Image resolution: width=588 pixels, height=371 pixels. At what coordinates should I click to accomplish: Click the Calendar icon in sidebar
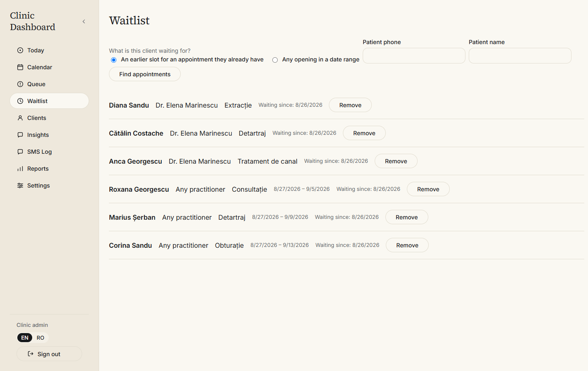20,67
